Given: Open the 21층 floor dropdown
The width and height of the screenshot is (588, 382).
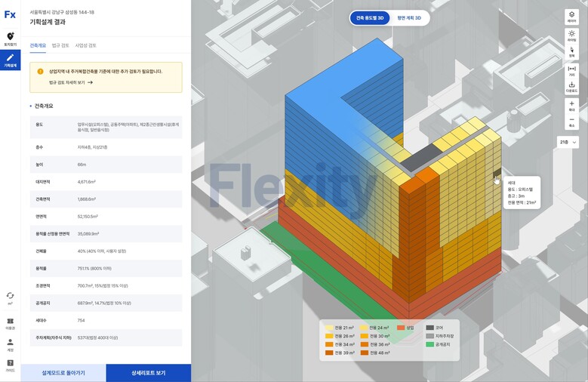Looking at the screenshot, I should (x=568, y=142).
